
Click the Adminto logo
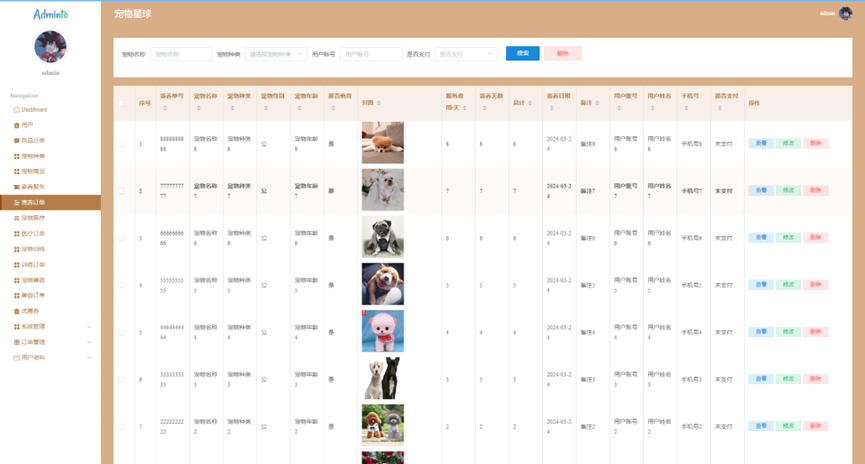tap(50, 14)
